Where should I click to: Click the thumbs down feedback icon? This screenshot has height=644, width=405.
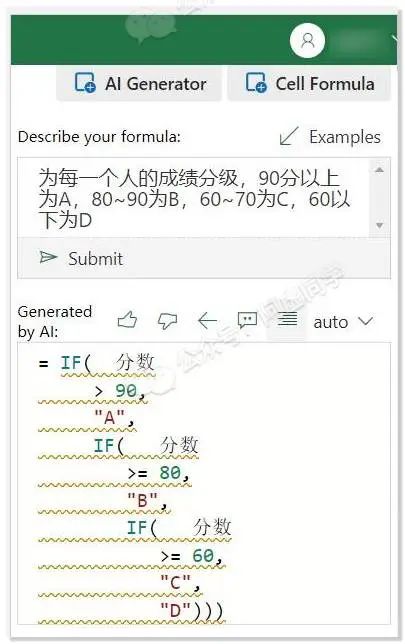pyautogui.click(x=168, y=321)
